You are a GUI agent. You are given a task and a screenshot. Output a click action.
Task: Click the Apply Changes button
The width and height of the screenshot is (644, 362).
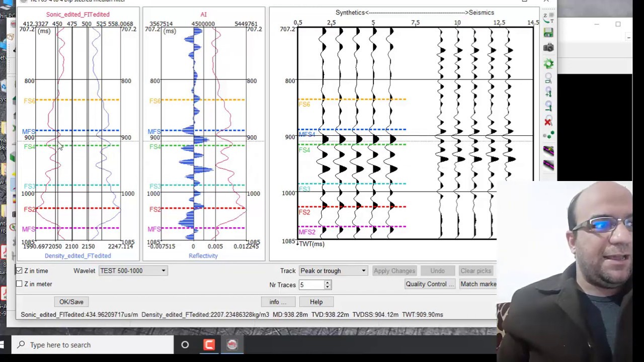[x=394, y=270]
